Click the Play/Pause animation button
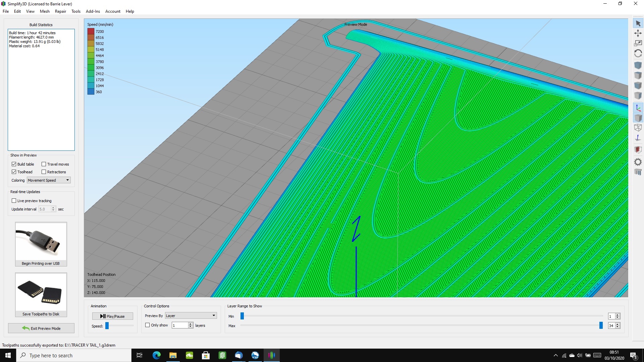 [113, 316]
